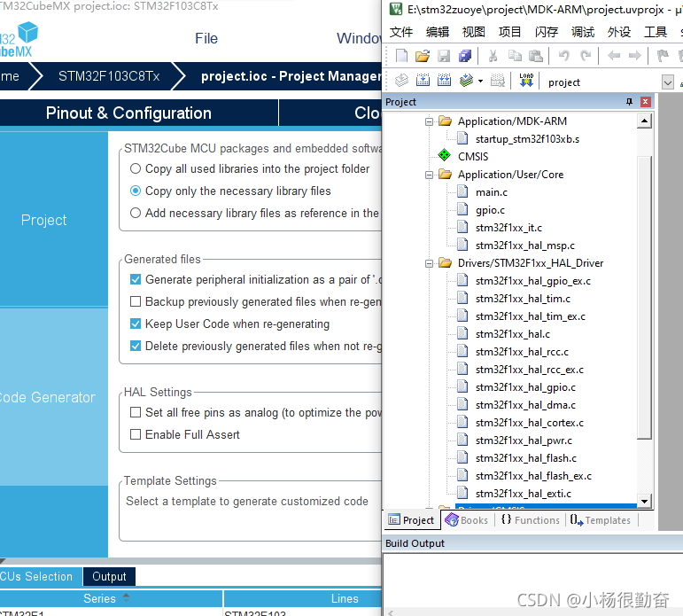Open the 工具 menu in Keil
683x616 pixels.
click(656, 32)
